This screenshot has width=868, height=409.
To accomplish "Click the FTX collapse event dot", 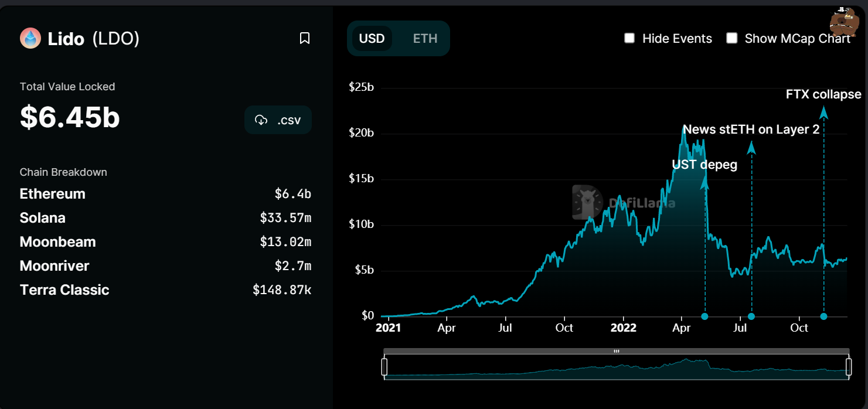I will tap(823, 316).
